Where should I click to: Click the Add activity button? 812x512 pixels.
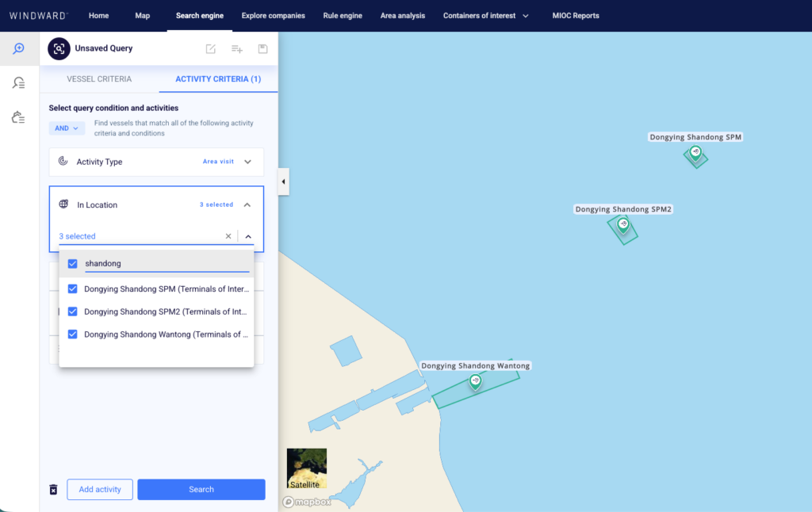pyautogui.click(x=100, y=489)
